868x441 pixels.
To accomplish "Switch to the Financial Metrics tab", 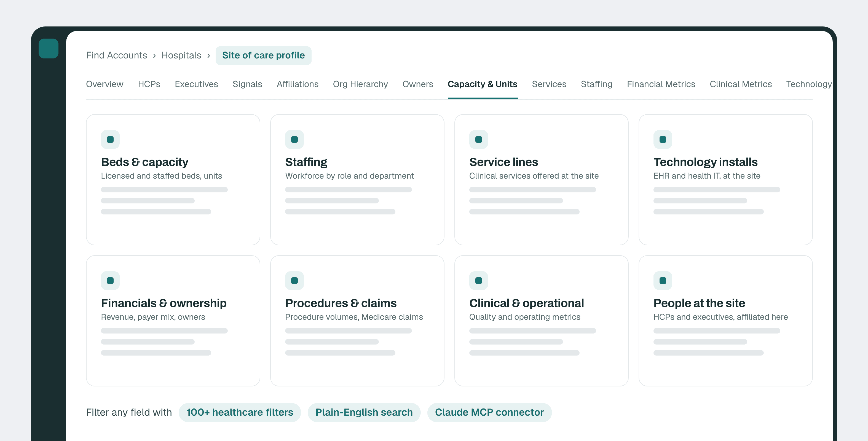I will tap(661, 84).
